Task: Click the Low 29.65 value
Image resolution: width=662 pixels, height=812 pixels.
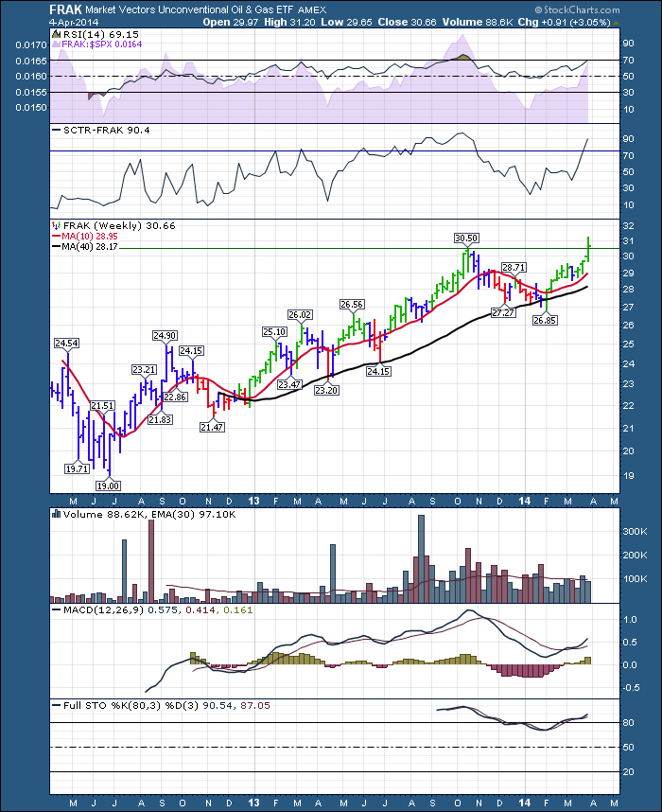Action: pyautogui.click(x=347, y=22)
